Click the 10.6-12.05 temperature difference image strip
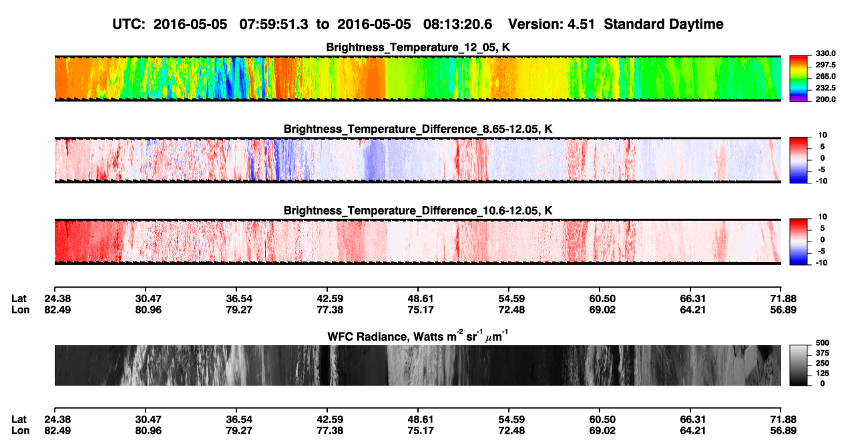This screenshot has height=445, width=868. pos(417,241)
